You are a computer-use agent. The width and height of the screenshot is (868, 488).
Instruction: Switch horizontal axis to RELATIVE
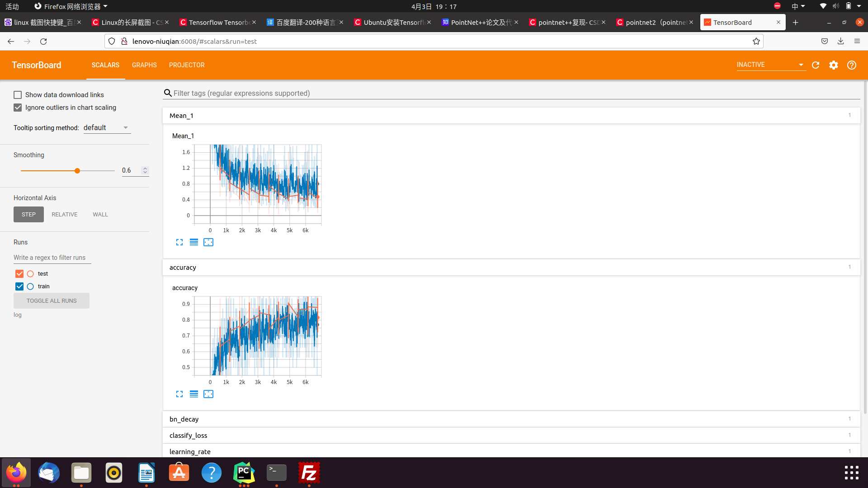[65, 215]
